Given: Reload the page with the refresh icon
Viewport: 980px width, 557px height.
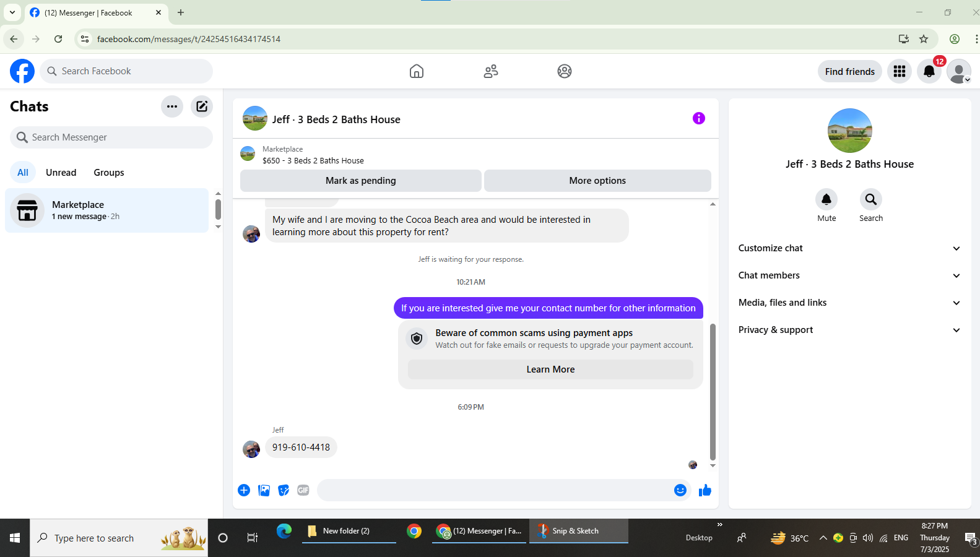Looking at the screenshot, I should point(58,39).
